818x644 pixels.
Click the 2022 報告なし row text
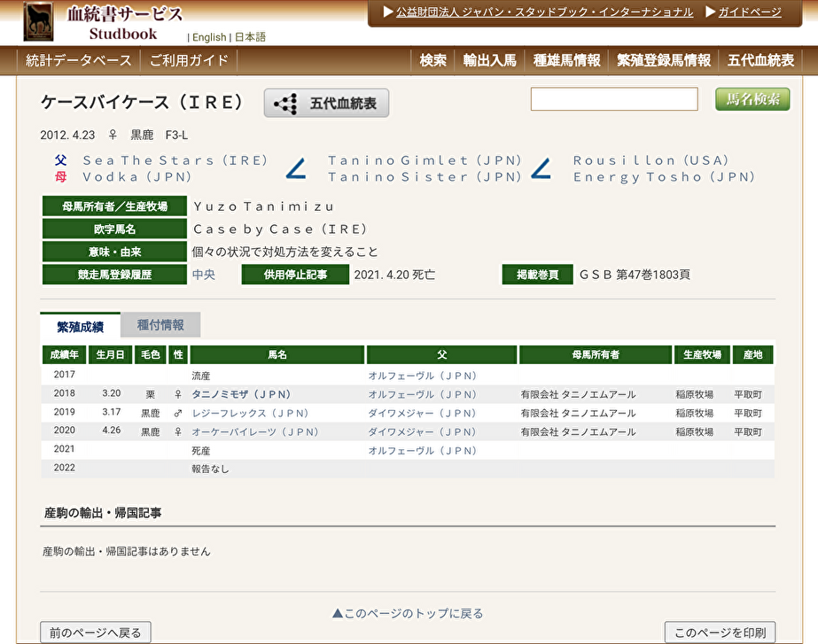pos(210,469)
